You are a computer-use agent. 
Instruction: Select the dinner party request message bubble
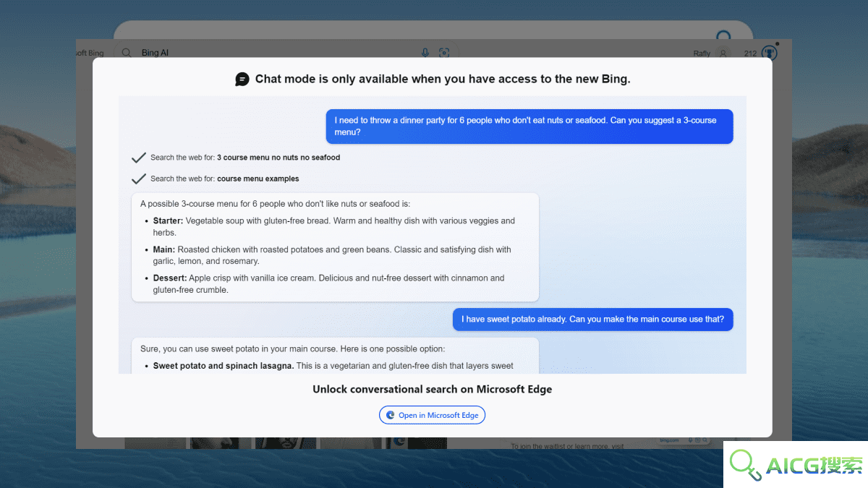(x=529, y=127)
